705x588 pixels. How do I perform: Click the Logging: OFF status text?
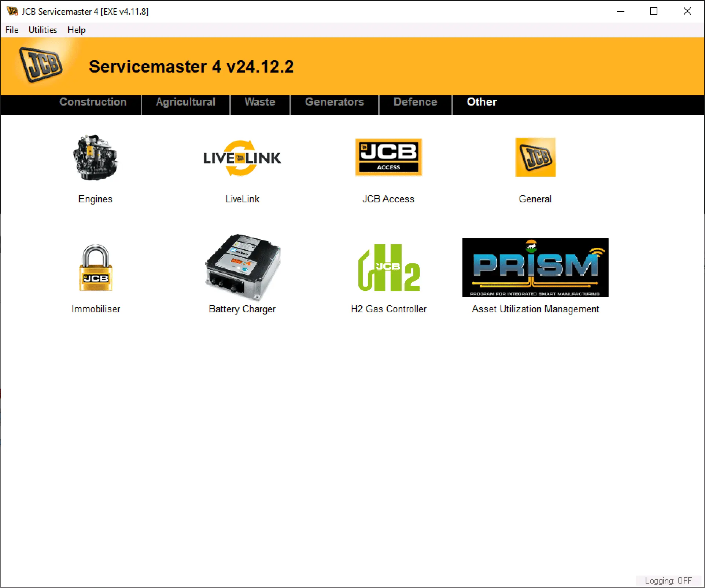pyautogui.click(x=668, y=581)
